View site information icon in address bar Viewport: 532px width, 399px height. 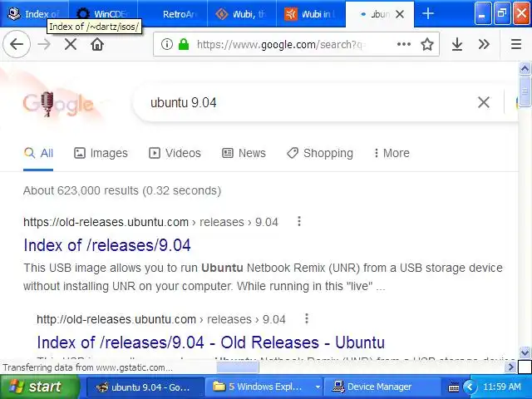tap(166, 44)
